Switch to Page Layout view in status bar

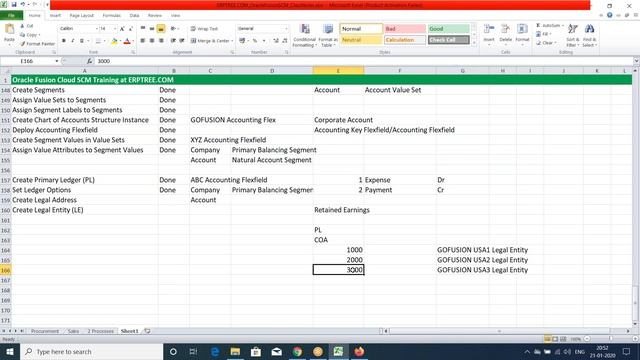[555, 339]
